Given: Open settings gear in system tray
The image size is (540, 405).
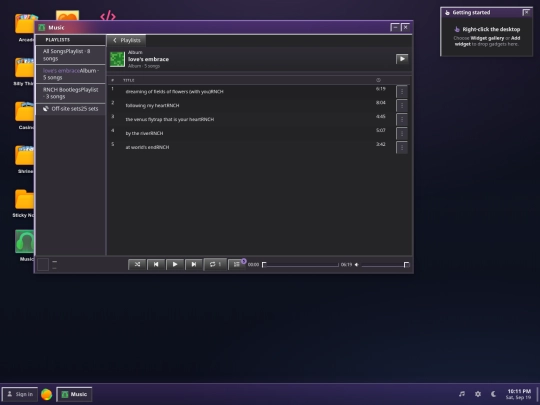Looking at the screenshot, I should tap(478, 394).
